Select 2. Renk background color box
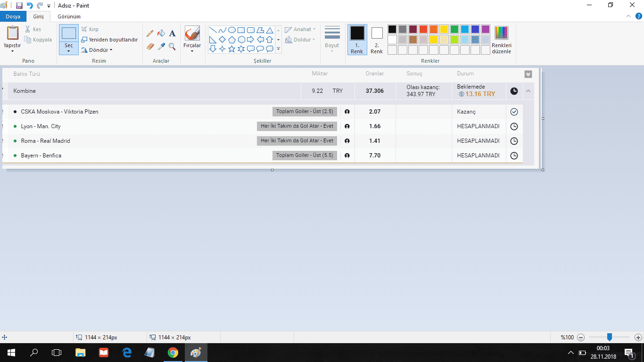Viewport: 644px width, 362px height. [x=377, y=40]
